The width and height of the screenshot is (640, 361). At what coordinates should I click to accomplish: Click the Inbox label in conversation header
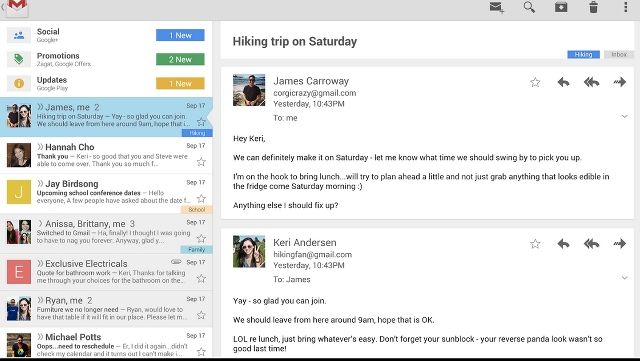[x=619, y=54]
